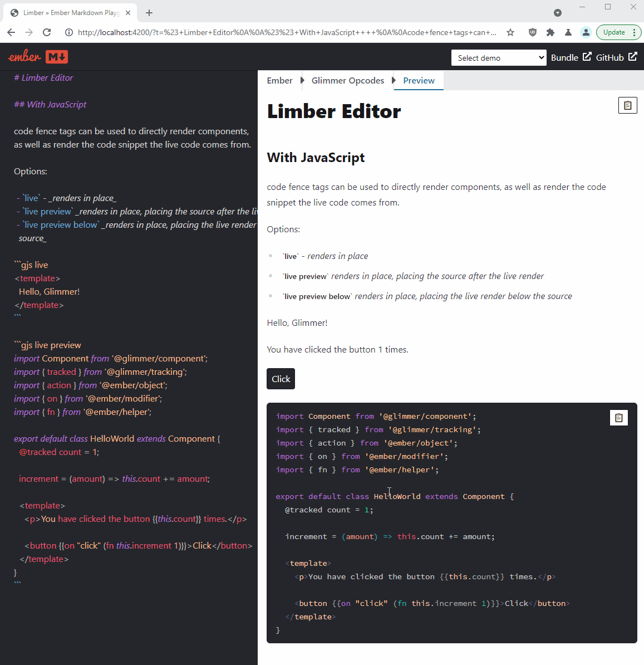Open GitHub using its external-link icon
This screenshot has width=644, height=665.
[x=633, y=56]
